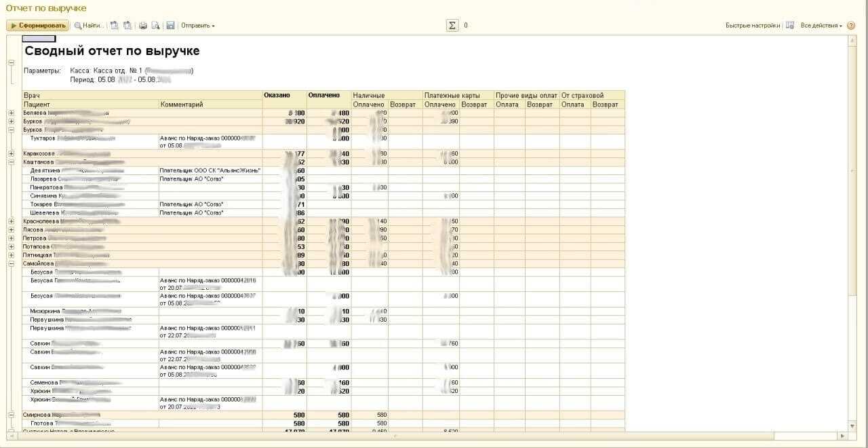Image resolution: width=868 pixels, height=448 pixels.
Task: Click Быстрые настройки link
Action: pos(752,26)
